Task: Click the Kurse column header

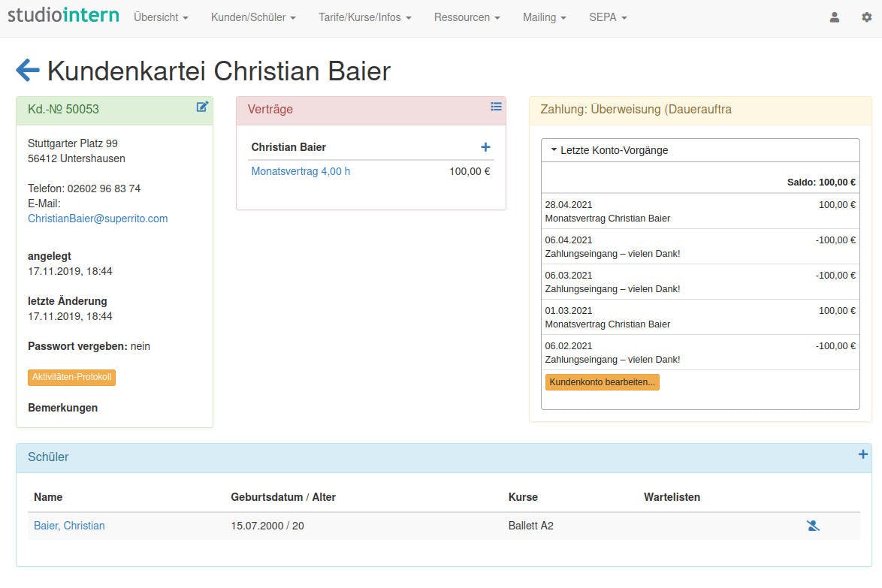Action: coord(523,497)
